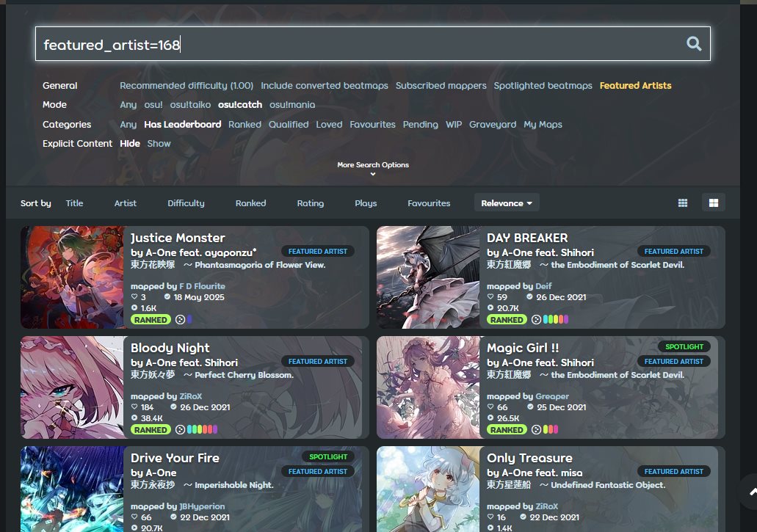Click Magic Girl !! difficulty color dots
The height and width of the screenshot is (532, 757).
(551, 429)
